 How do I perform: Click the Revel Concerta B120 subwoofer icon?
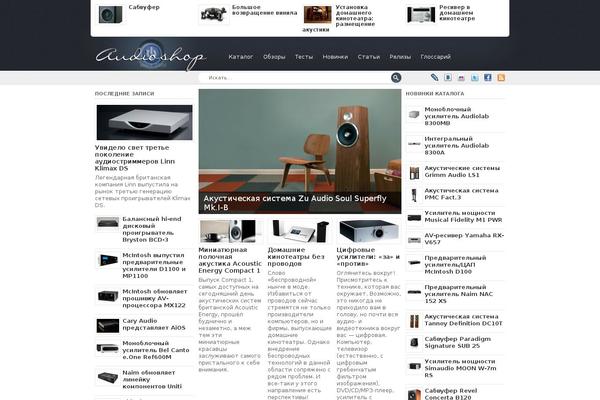414,394
